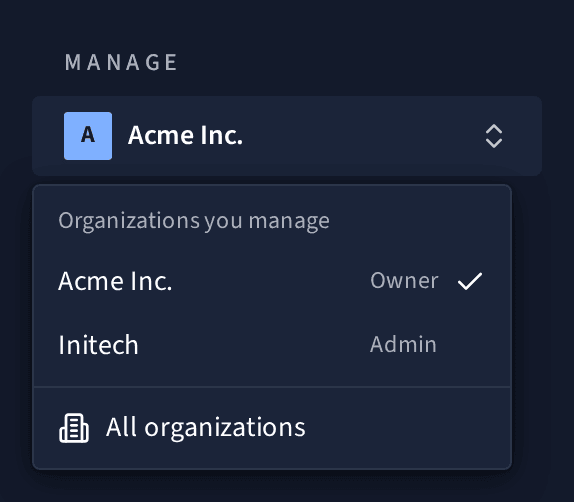Viewport: 574px width, 502px height.
Task: Select Acme Inc. in the organization list
Action: [272, 281]
